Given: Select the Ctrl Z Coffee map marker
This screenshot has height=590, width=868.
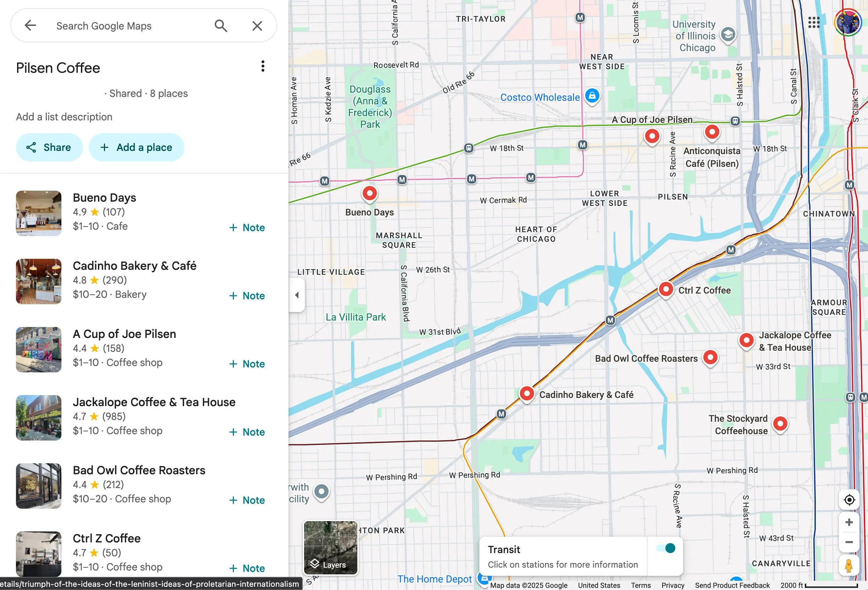Looking at the screenshot, I should (666, 289).
